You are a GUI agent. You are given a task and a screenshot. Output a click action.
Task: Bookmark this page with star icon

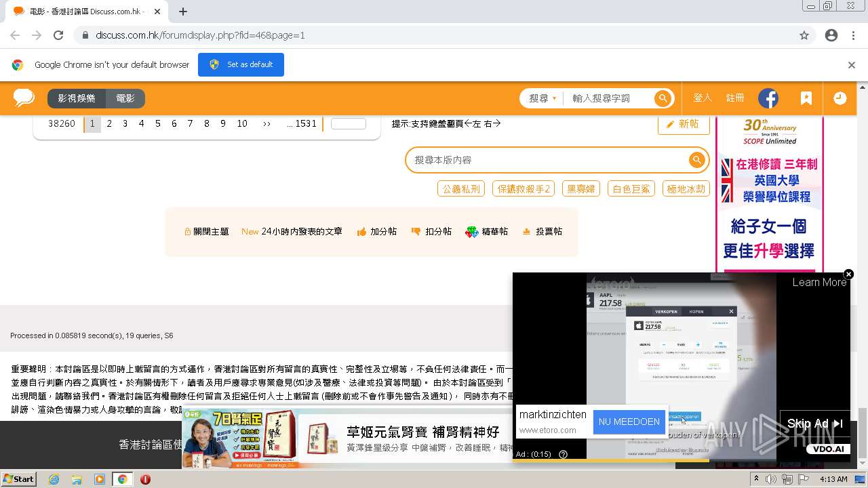pyautogui.click(x=804, y=35)
